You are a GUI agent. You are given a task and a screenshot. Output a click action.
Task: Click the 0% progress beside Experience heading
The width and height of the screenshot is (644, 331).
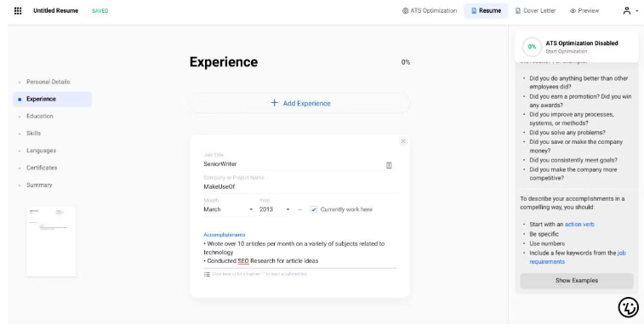point(406,62)
